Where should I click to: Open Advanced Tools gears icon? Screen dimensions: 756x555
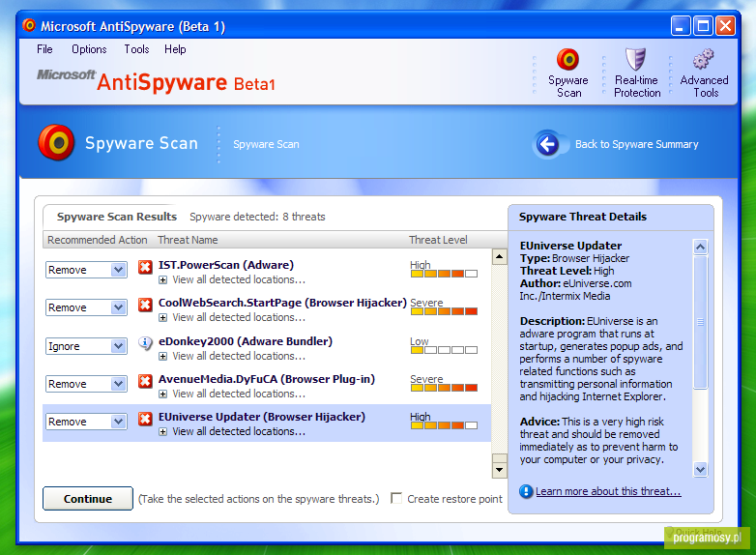[704, 59]
